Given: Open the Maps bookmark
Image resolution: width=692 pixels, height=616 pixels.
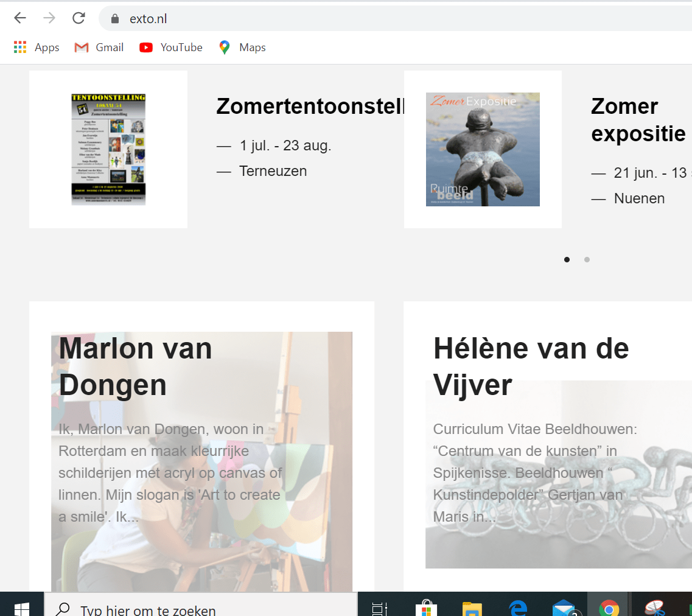Looking at the screenshot, I should click(x=242, y=47).
